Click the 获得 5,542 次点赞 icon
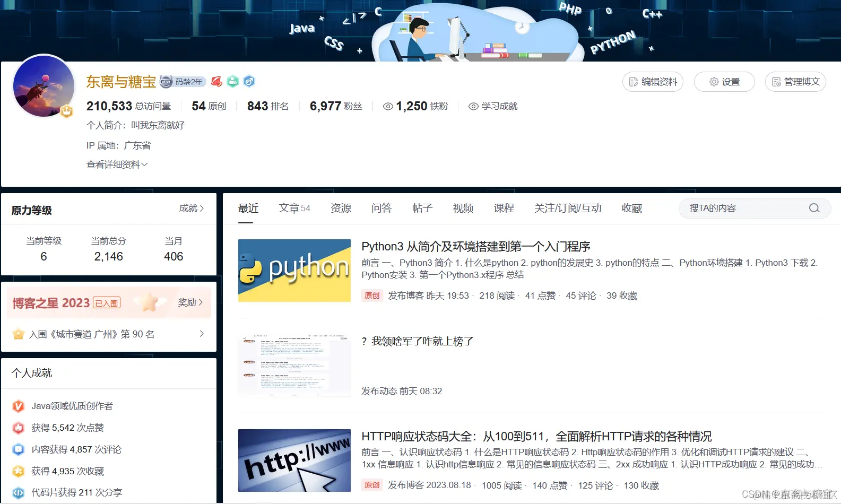 point(19,428)
